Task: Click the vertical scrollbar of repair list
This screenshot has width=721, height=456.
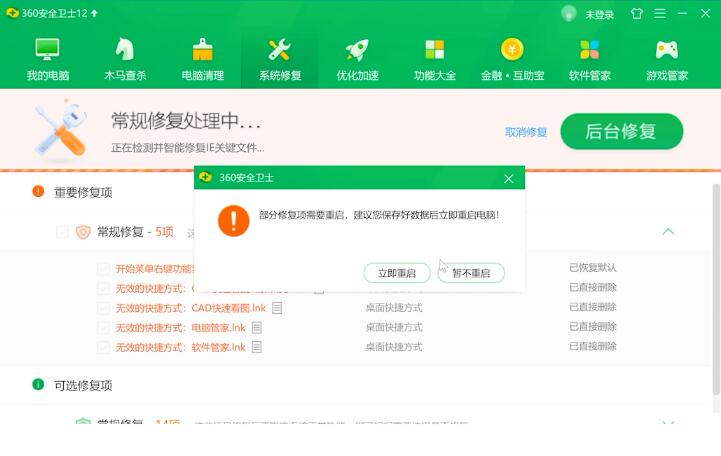Action: (x=716, y=290)
